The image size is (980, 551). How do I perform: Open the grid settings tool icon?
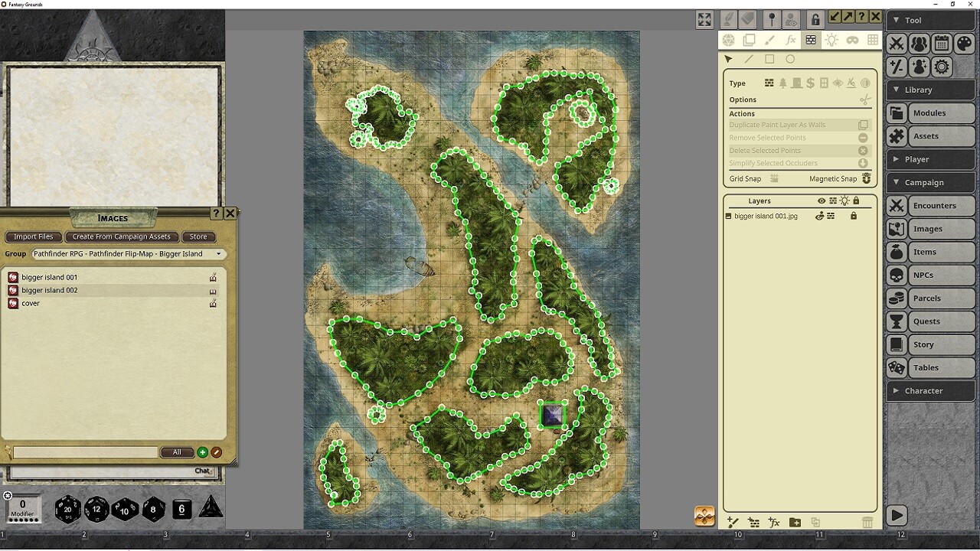(872, 40)
